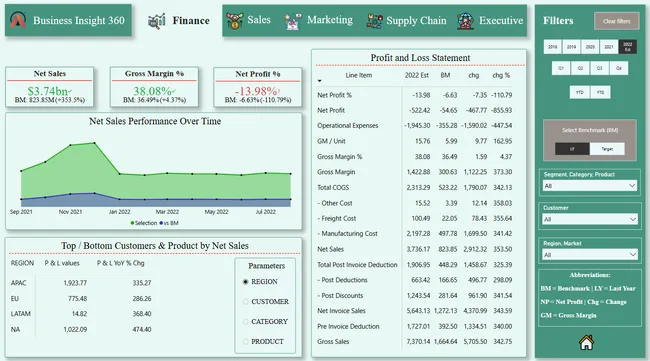Select year 2019 filter

tap(571, 47)
